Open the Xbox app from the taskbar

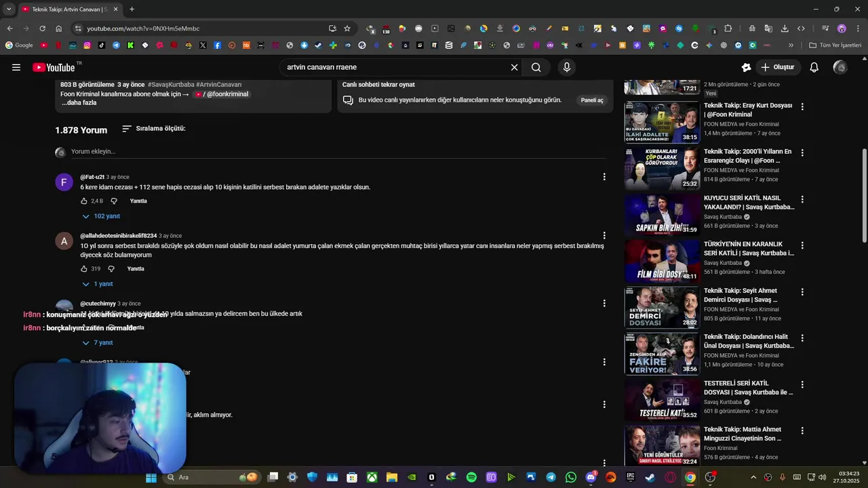point(372,477)
